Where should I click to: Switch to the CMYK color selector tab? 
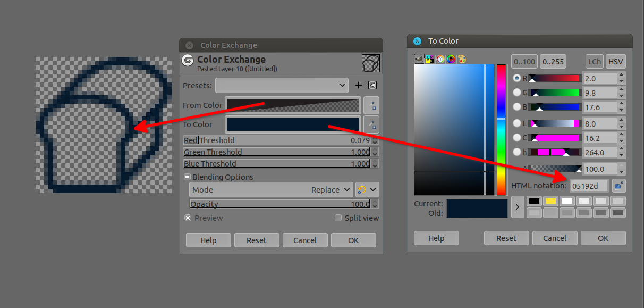429,59
